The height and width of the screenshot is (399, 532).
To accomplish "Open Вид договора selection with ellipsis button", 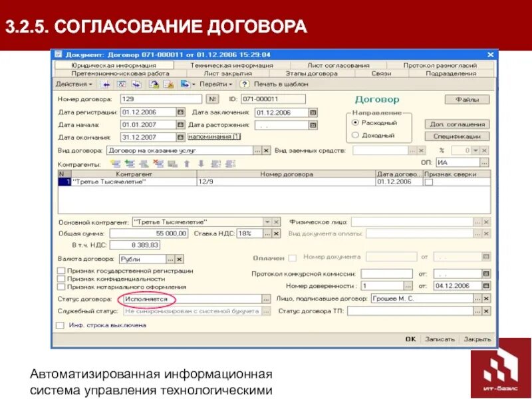I will click(257, 150).
